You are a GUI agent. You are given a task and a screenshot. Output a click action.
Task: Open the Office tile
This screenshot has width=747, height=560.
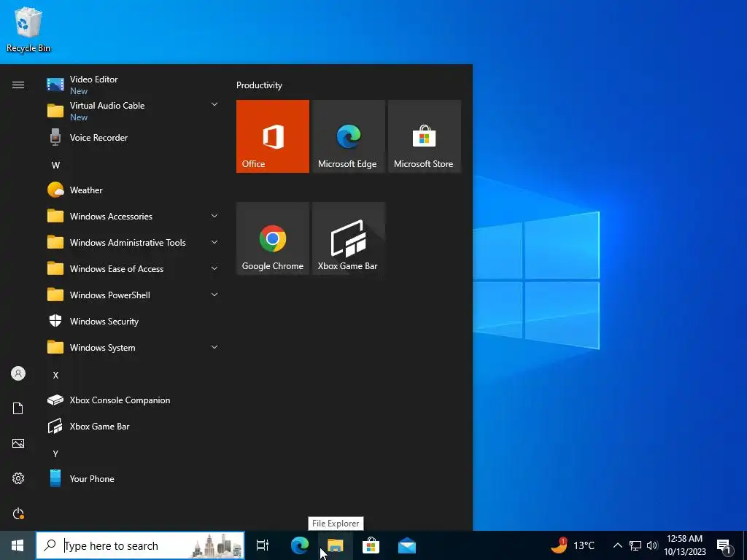[x=273, y=136]
